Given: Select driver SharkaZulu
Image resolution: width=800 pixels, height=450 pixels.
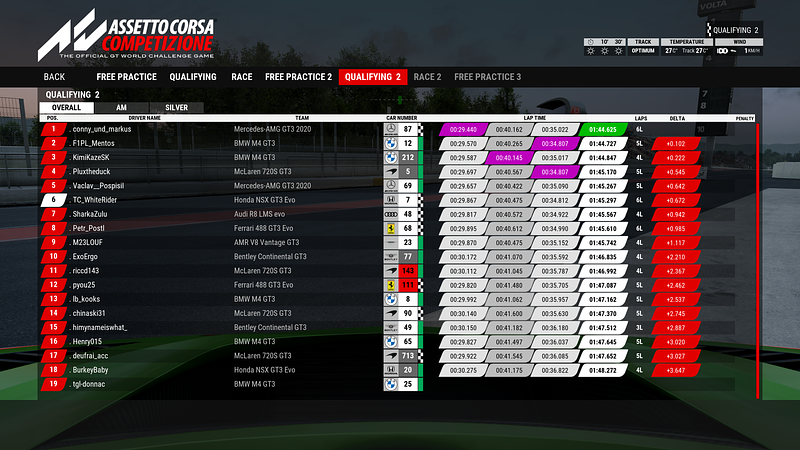Looking at the screenshot, I should click(x=90, y=214).
